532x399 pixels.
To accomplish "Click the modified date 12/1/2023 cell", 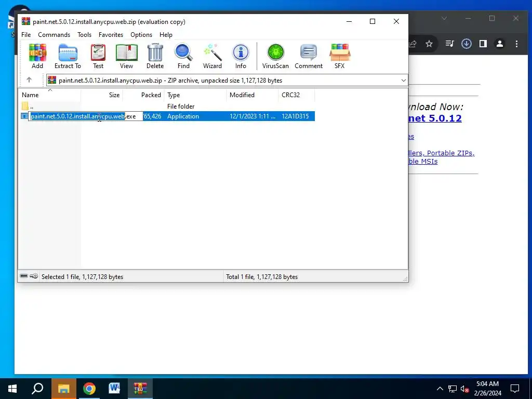I will click(x=252, y=116).
